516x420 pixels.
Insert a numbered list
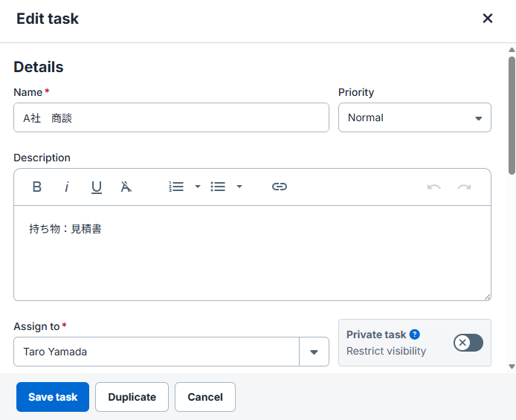(x=176, y=187)
